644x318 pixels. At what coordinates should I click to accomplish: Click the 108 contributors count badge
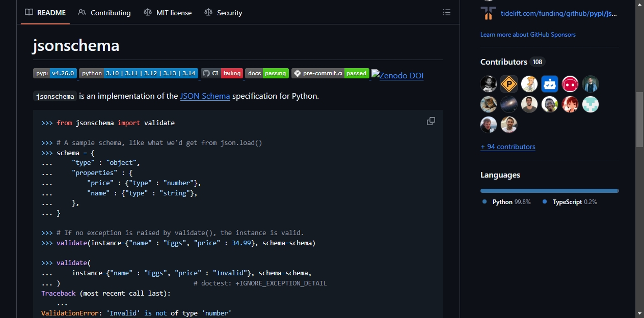point(538,62)
